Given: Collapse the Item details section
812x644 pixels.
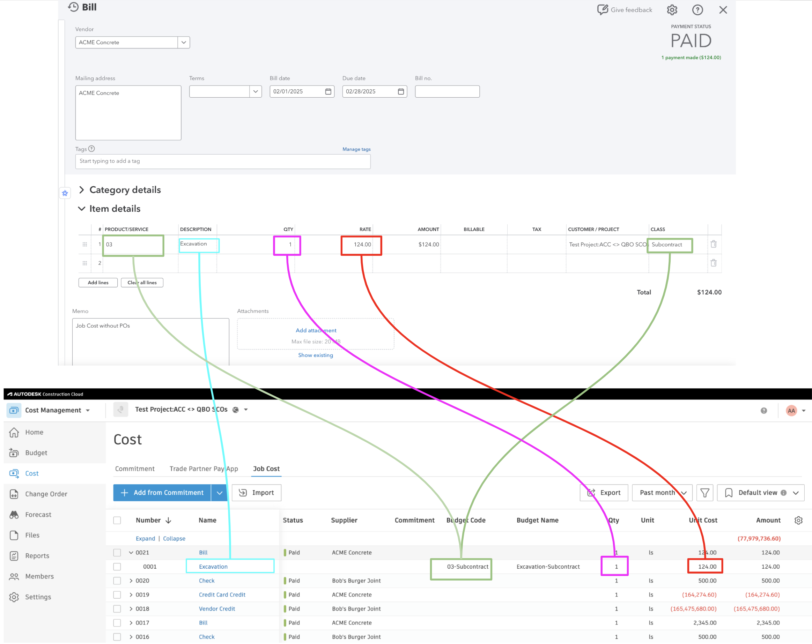Looking at the screenshot, I should (x=81, y=209).
